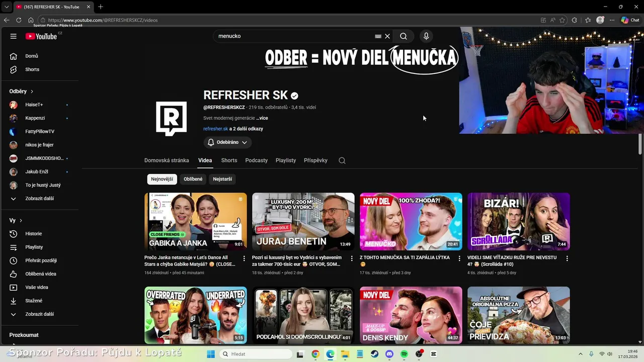Switch to Playlisty channel tab

click(286, 160)
